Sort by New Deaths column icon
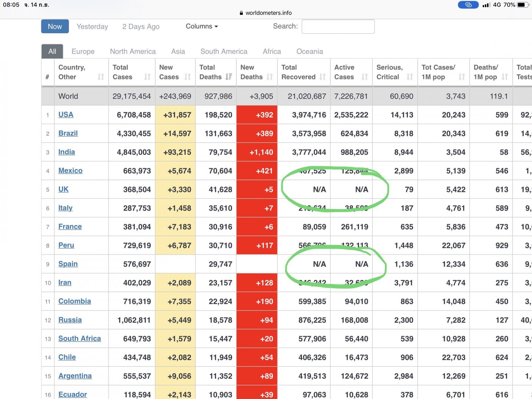The height and width of the screenshot is (399, 532). [x=270, y=77]
